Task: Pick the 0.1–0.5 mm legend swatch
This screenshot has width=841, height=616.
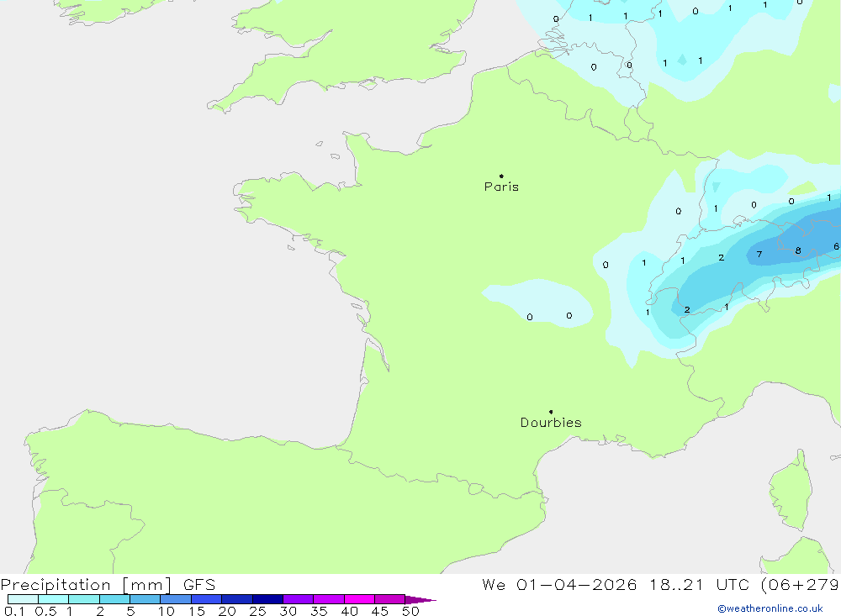Action: (x=23, y=599)
